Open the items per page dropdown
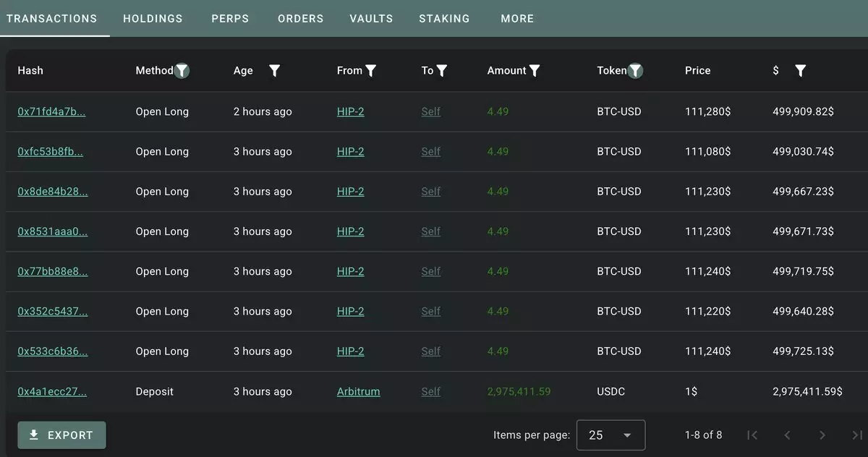 (x=610, y=435)
